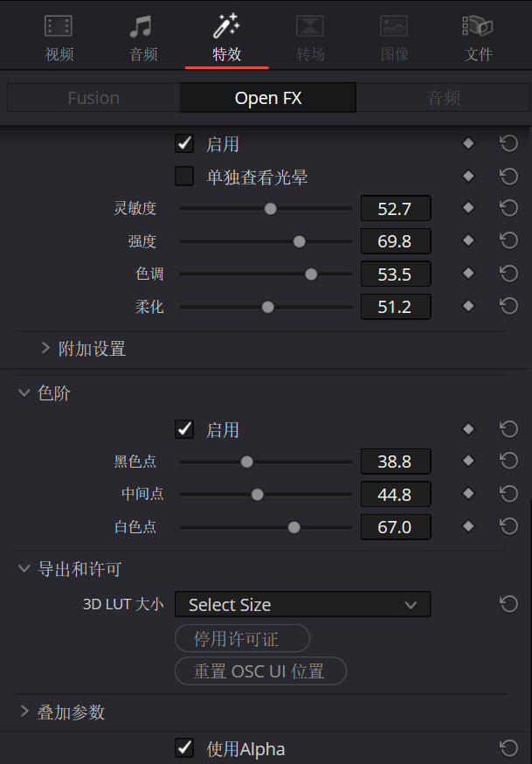Collapse the 色阶 section
Image resolution: width=532 pixels, height=764 pixels.
[x=24, y=393]
